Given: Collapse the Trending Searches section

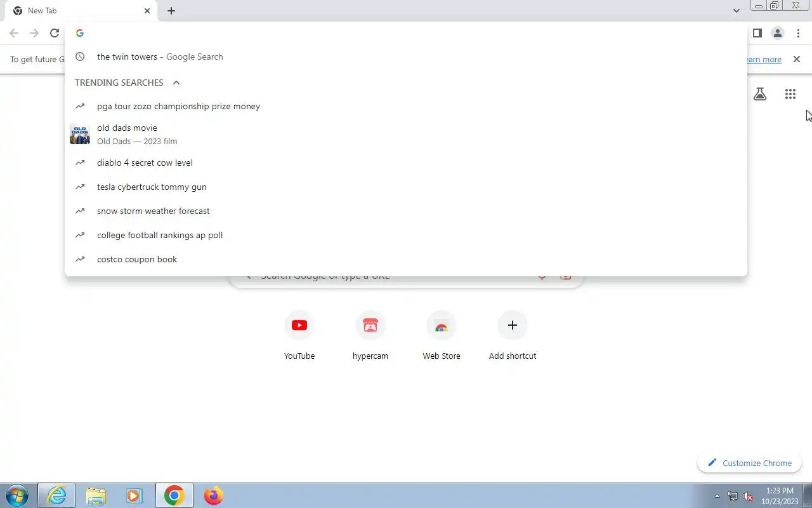Looking at the screenshot, I should point(176,83).
